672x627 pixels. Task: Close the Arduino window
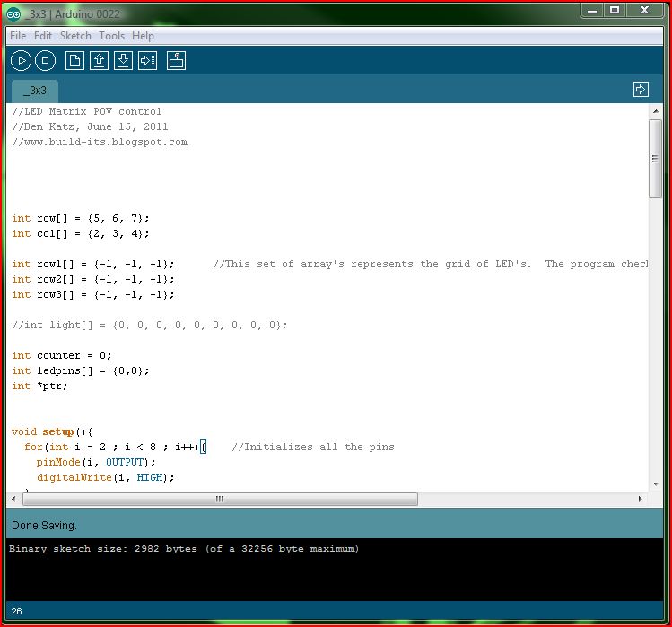tap(644, 10)
